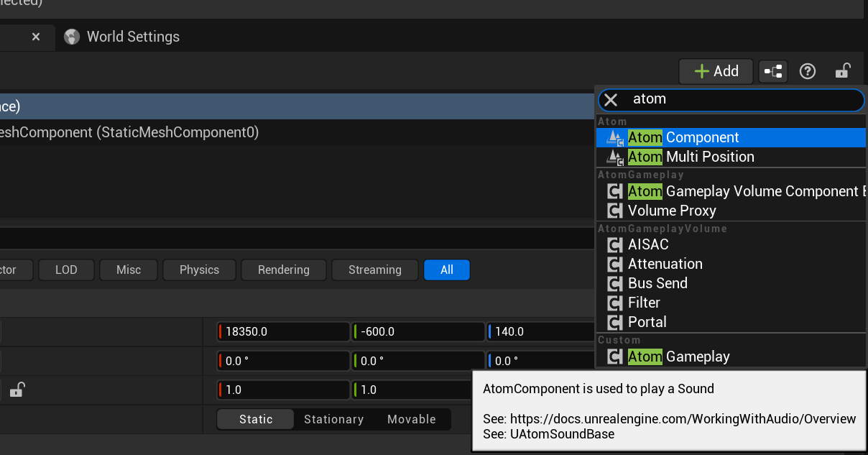Open the Blueprint/add script icon beside Add
868x455 pixels.
pyautogui.click(x=773, y=71)
